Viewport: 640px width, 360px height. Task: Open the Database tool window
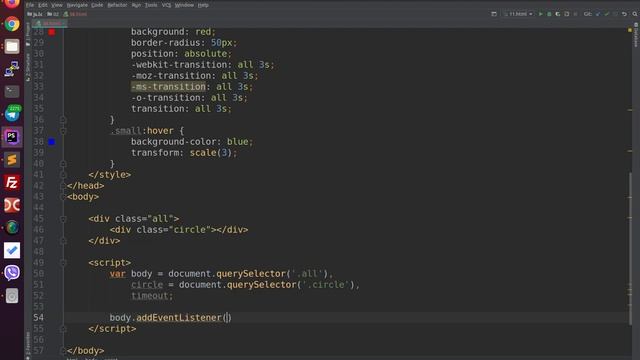click(636, 36)
